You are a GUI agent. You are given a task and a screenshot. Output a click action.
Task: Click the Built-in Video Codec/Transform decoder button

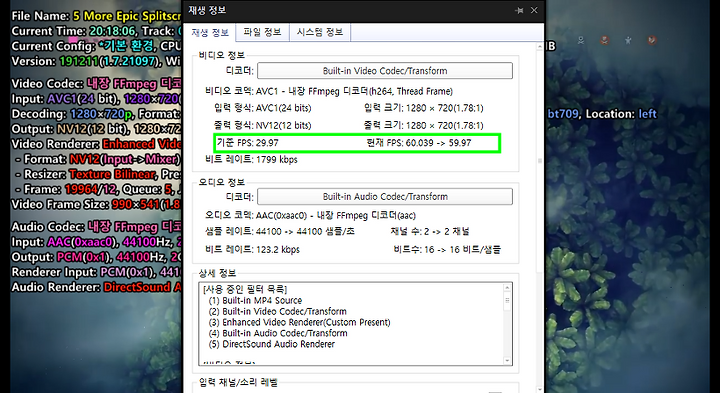coord(385,71)
